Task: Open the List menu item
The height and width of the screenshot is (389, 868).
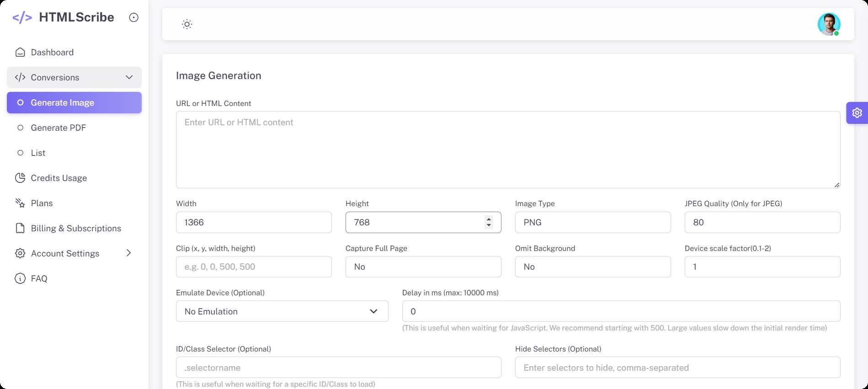Action: point(38,153)
